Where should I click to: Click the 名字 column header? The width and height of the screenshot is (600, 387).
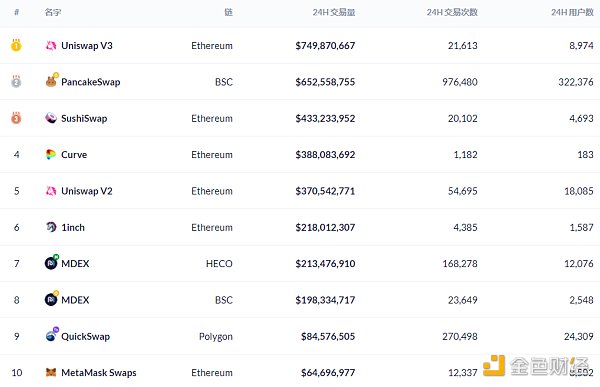[x=53, y=12]
